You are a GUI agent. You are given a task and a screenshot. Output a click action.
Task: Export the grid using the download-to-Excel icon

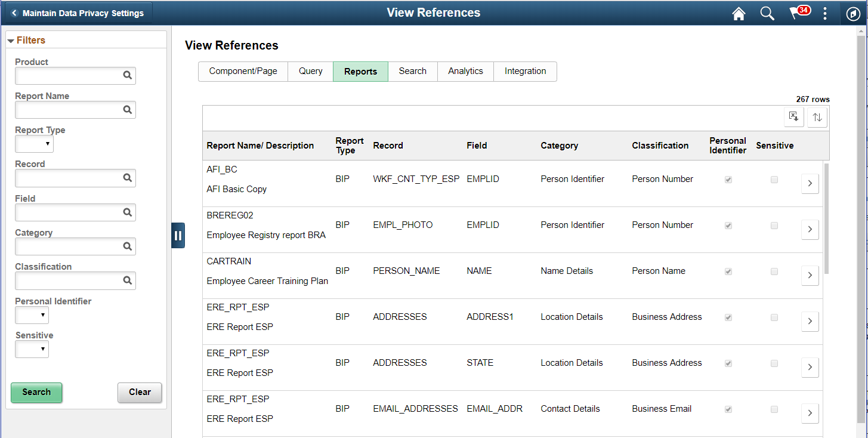coord(793,117)
